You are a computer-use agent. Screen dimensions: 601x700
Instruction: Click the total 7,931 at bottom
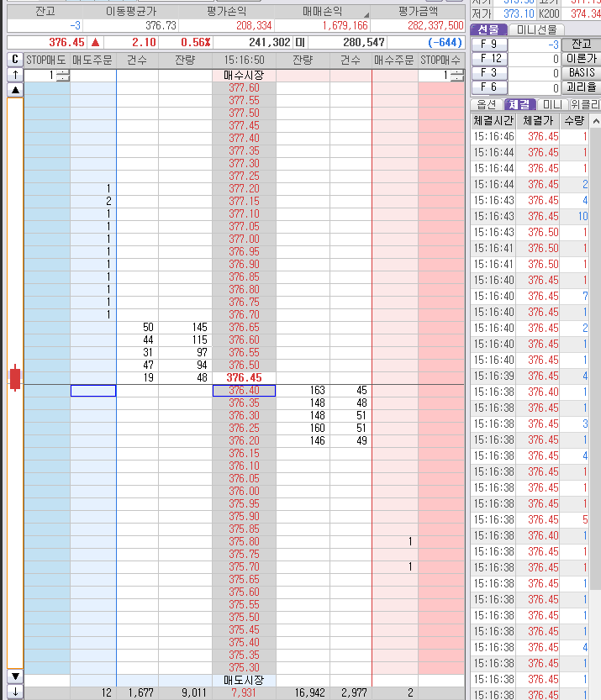click(244, 692)
